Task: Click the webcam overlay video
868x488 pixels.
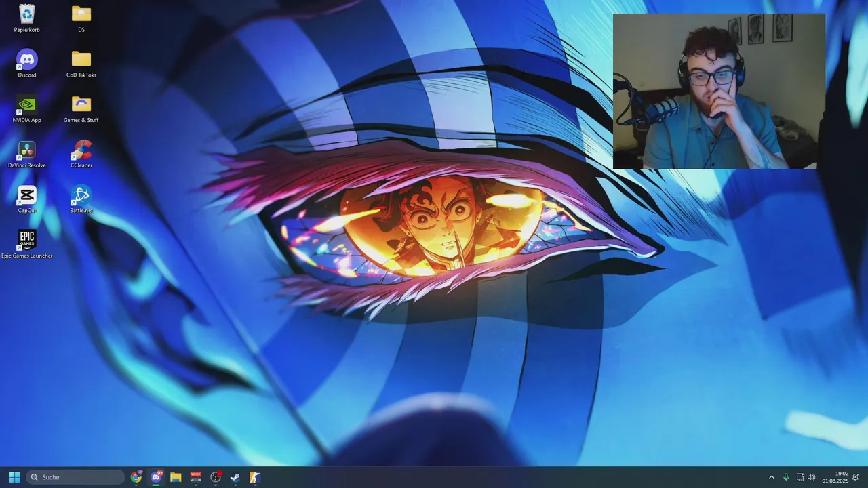Action: tap(719, 91)
